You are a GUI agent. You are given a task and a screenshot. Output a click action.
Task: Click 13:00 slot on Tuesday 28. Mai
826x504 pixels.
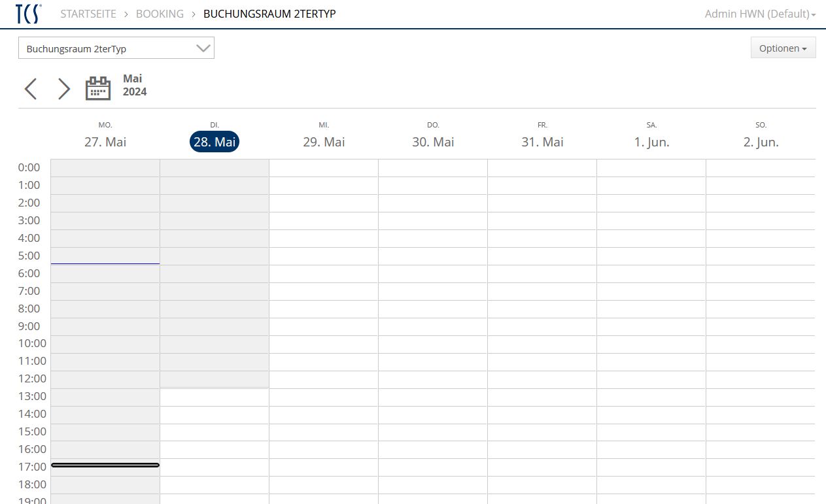(215, 397)
